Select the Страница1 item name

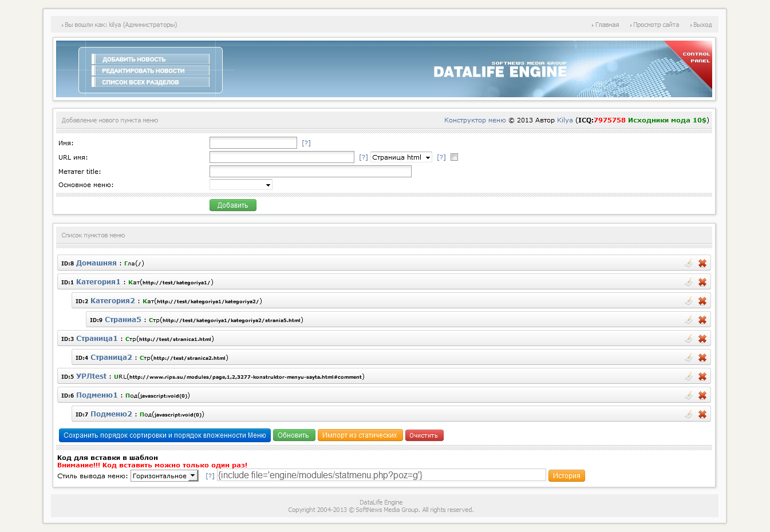click(97, 339)
